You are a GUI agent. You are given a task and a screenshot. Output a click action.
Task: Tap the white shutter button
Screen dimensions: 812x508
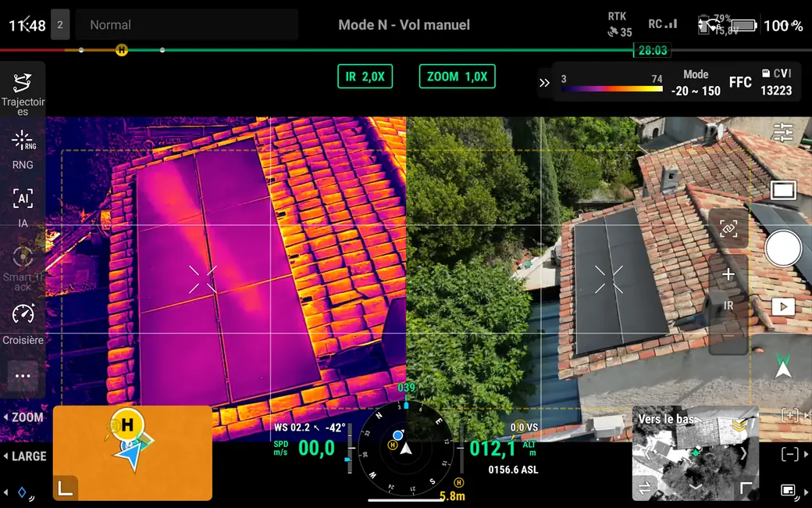tap(783, 249)
